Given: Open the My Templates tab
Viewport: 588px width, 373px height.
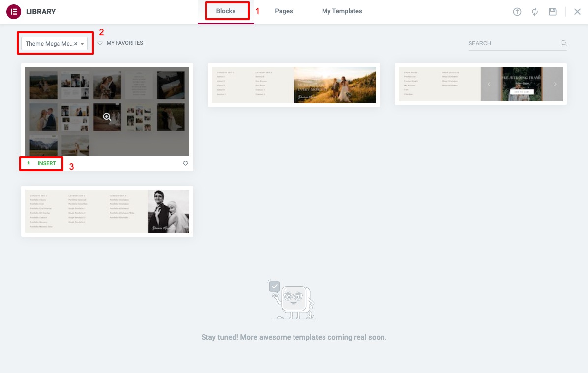Looking at the screenshot, I should click(342, 11).
